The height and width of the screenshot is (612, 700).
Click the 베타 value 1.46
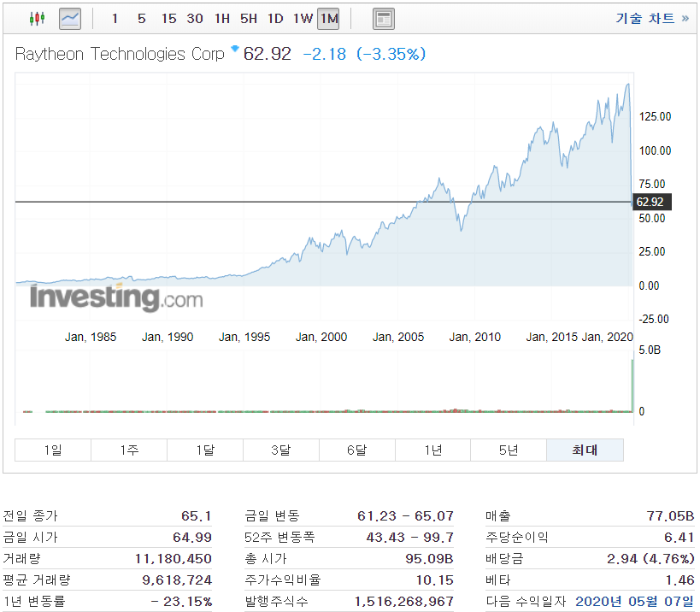[x=679, y=580]
